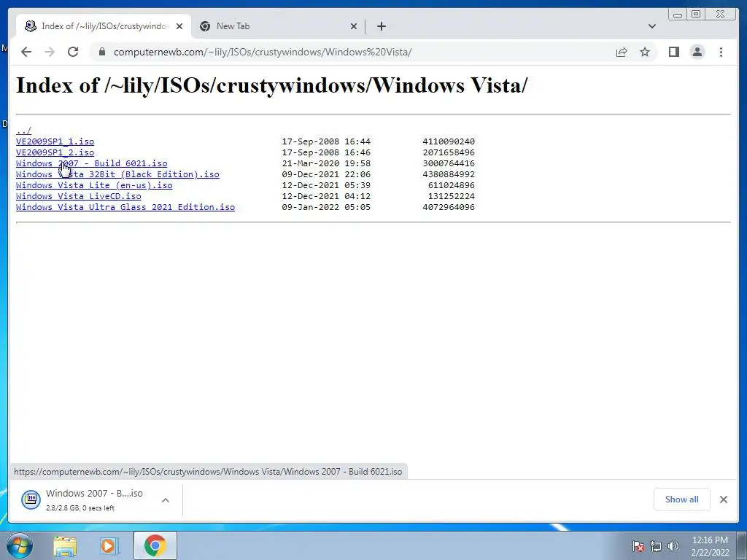Open a new tab with plus button

tap(381, 26)
